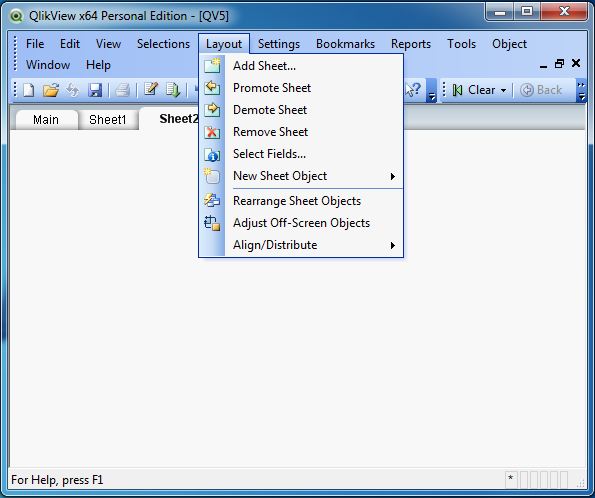This screenshot has width=595, height=498.
Task: Open the View menu
Action: point(108,44)
